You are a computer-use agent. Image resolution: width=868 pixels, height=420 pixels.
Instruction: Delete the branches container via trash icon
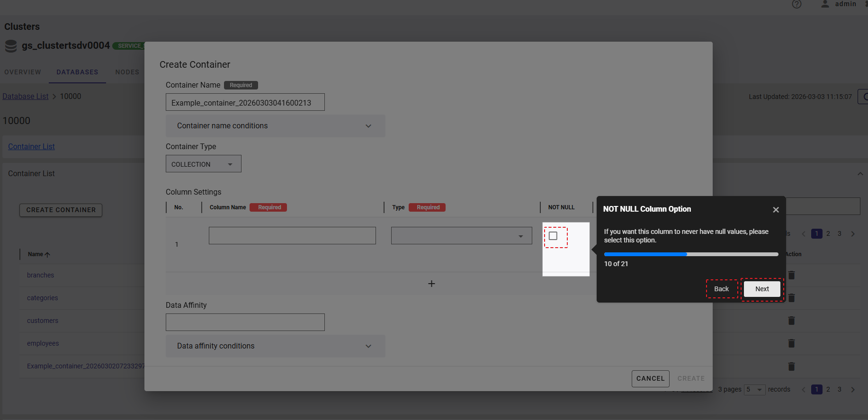(791, 275)
